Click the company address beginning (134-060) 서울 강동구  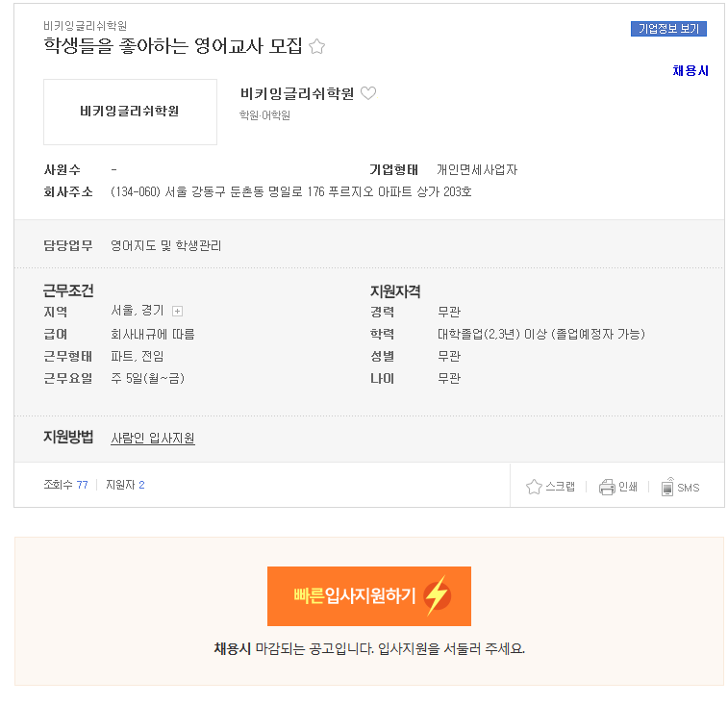291,191
